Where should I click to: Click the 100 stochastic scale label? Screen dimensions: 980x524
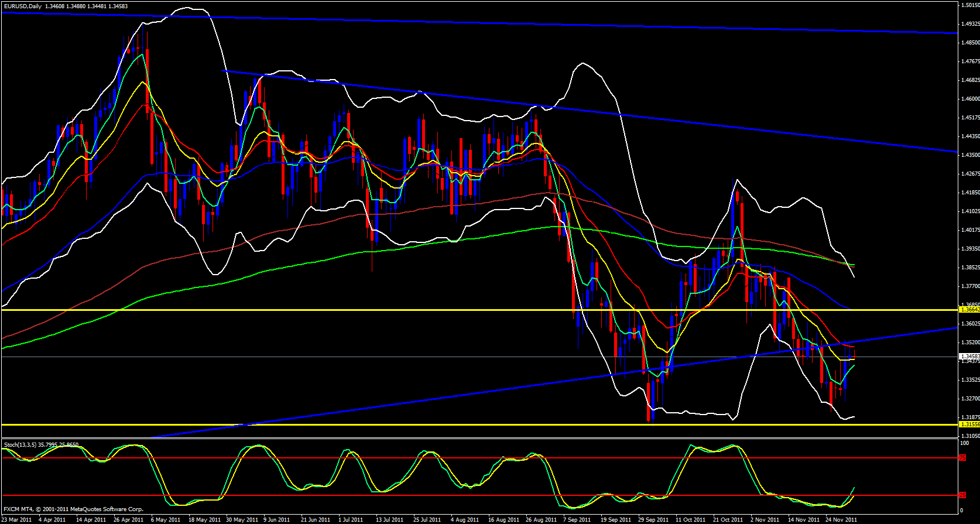coord(964,443)
